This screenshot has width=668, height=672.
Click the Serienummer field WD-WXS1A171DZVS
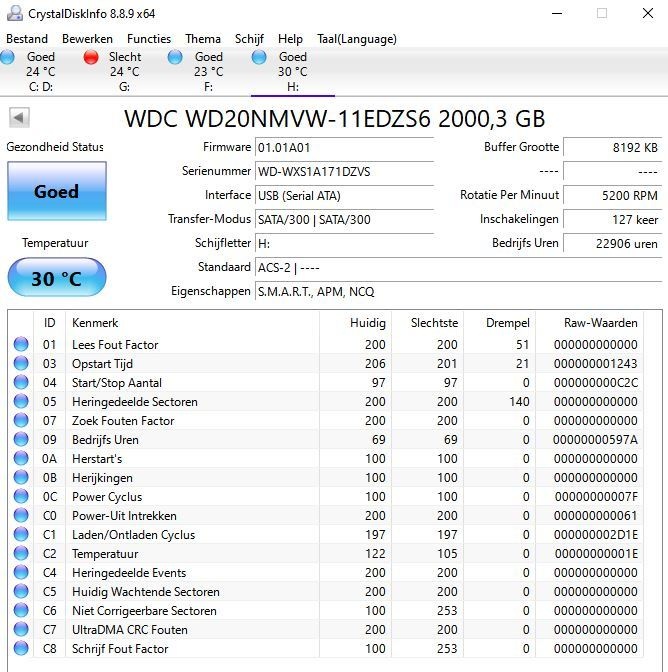click(344, 171)
